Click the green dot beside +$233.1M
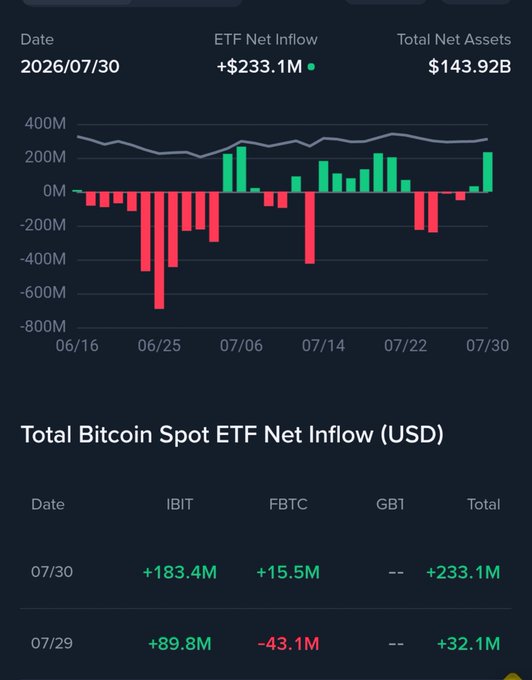 (x=311, y=67)
